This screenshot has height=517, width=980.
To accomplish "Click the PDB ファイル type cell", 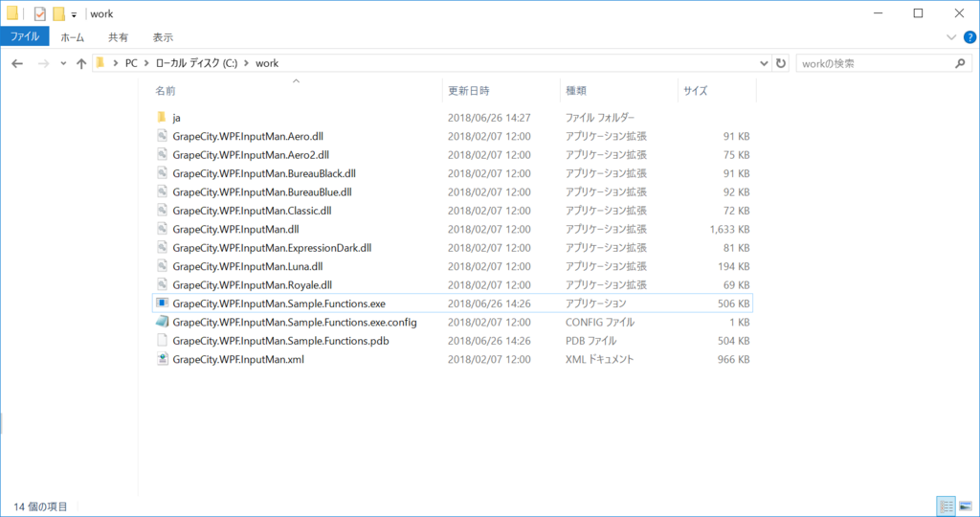I will pyautogui.click(x=590, y=341).
